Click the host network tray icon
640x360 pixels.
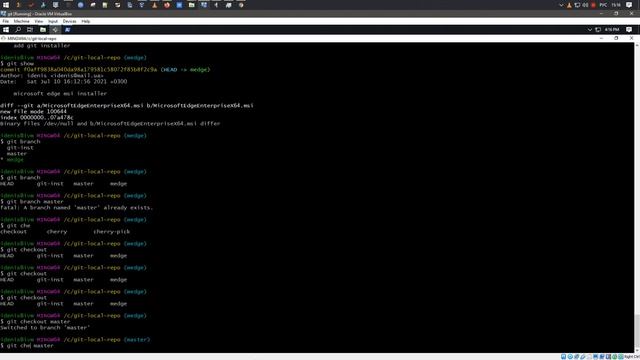[577, 5]
